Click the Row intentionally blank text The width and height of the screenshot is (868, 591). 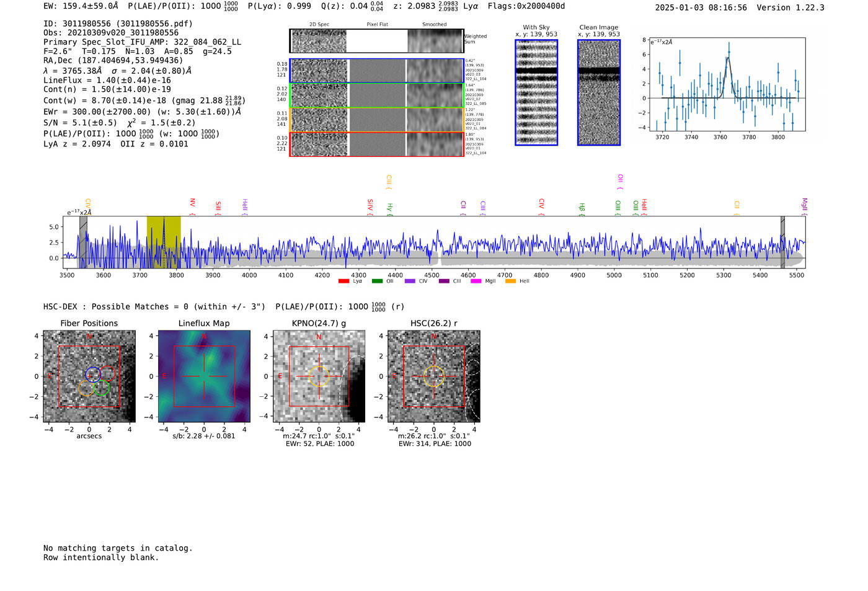(101, 558)
